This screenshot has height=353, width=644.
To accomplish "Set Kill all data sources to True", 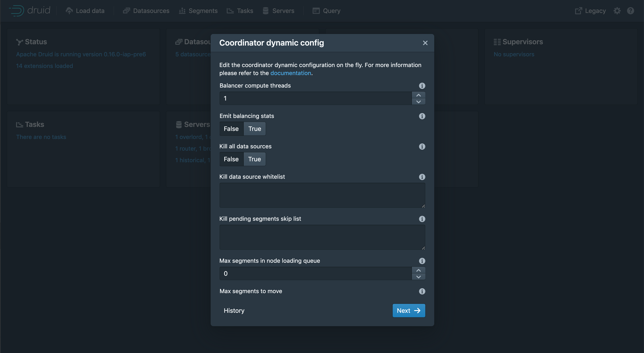I will click(x=255, y=159).
